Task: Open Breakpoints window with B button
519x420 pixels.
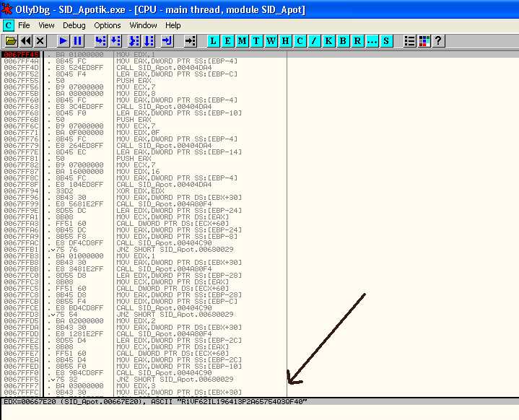Action: (343, 41)
